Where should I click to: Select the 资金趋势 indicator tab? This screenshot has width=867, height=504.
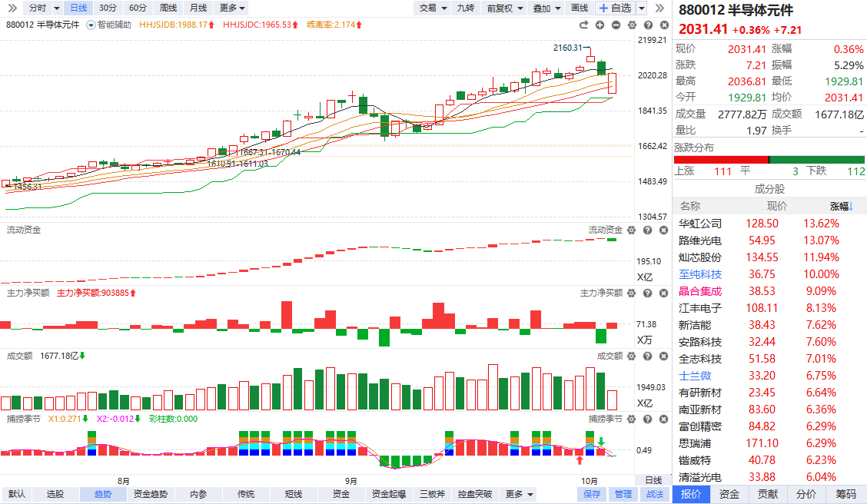150,494
